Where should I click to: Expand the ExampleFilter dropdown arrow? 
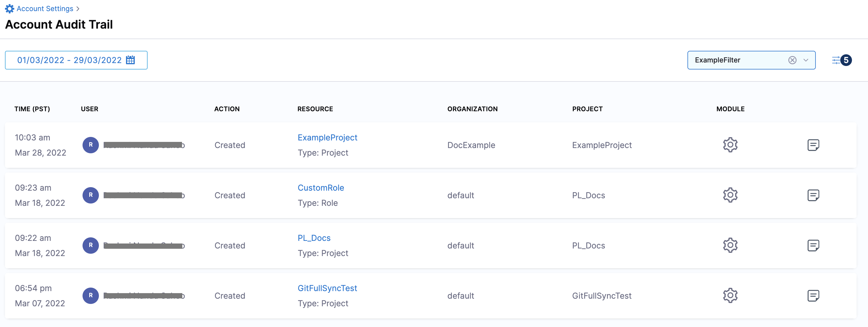(x=806, y=60)
